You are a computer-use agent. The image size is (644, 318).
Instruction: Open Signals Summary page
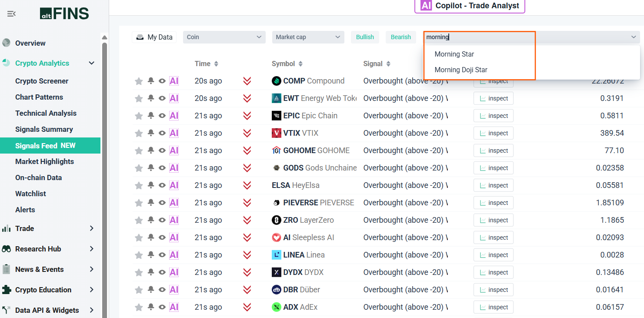click(44, 129)
